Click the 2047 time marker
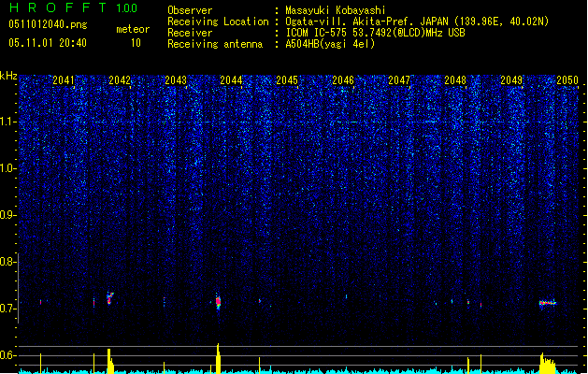 click(399, 80)
